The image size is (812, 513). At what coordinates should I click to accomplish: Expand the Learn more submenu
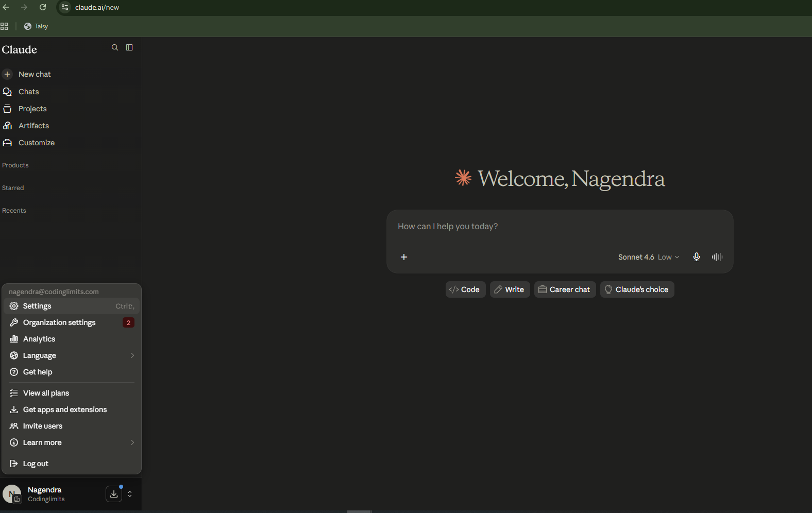coord(72,442)
